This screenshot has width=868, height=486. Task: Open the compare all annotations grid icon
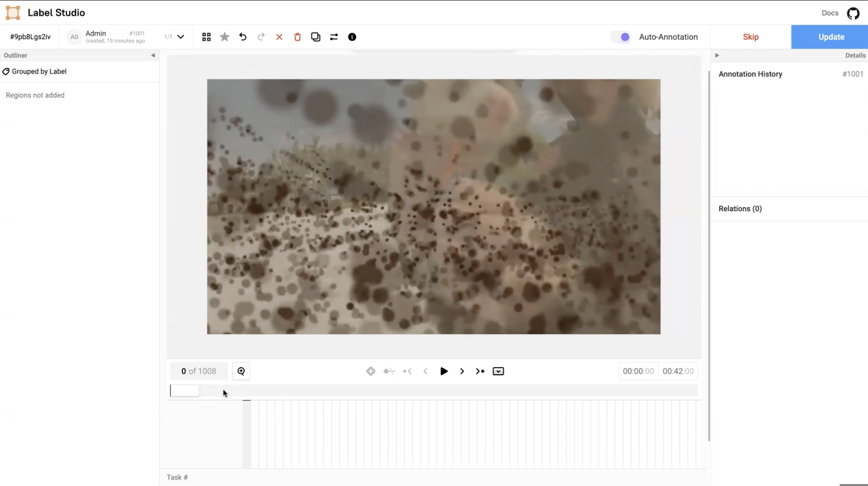[206, 37]
